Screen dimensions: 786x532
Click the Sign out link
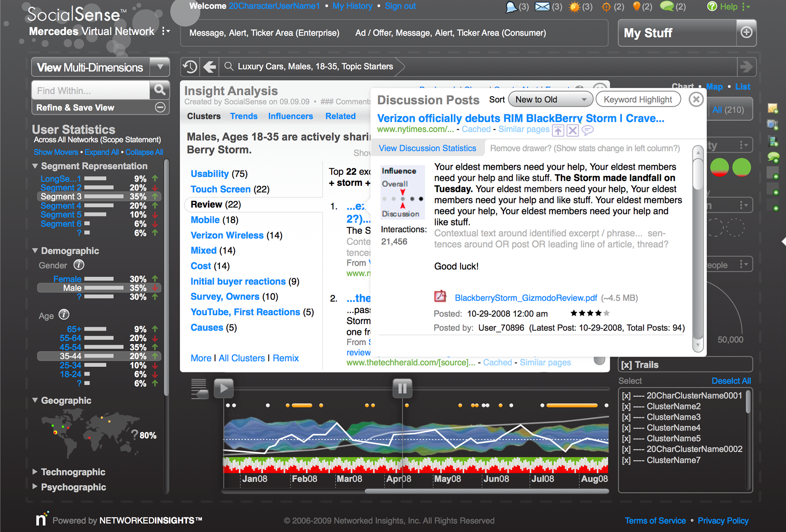pos(400,6)
